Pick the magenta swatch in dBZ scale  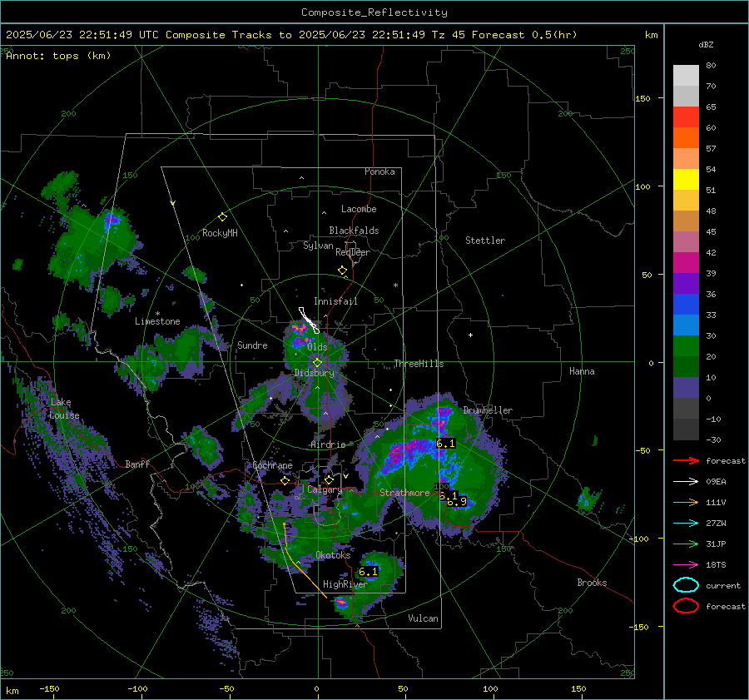(x=686, y=262)
